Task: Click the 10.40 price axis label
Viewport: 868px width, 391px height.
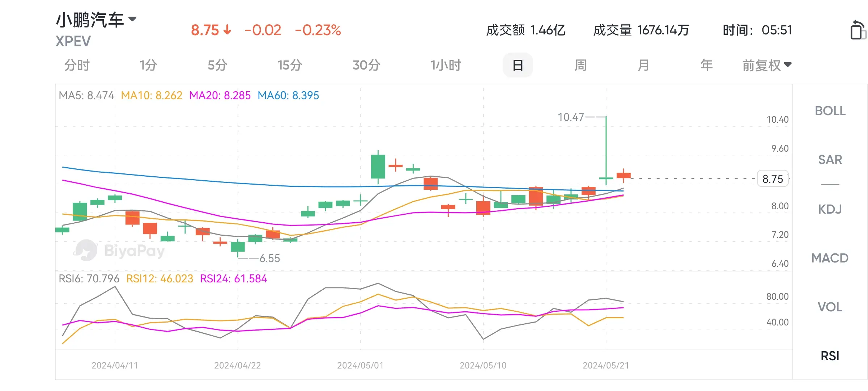Action: pyautogui.click(x=778, y=119)
